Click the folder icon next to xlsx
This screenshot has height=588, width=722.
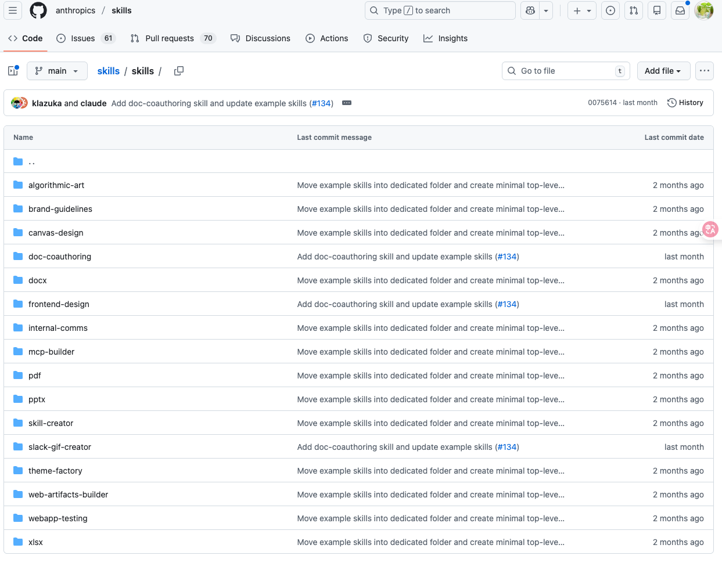(18, 542)
